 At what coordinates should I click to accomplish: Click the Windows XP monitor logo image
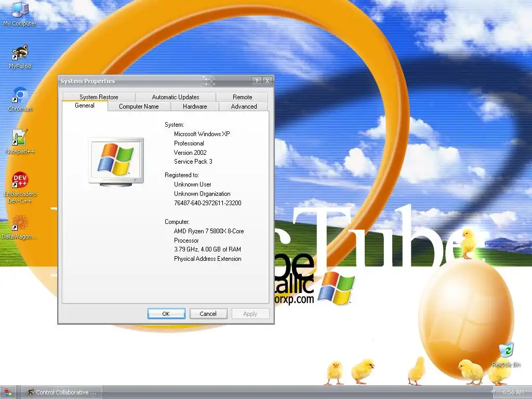(x=116, y=162)
